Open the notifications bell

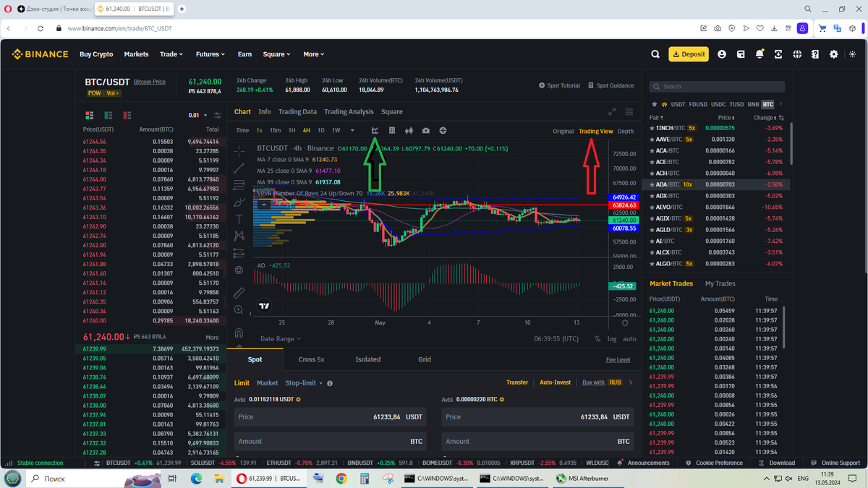pos(759,54)
